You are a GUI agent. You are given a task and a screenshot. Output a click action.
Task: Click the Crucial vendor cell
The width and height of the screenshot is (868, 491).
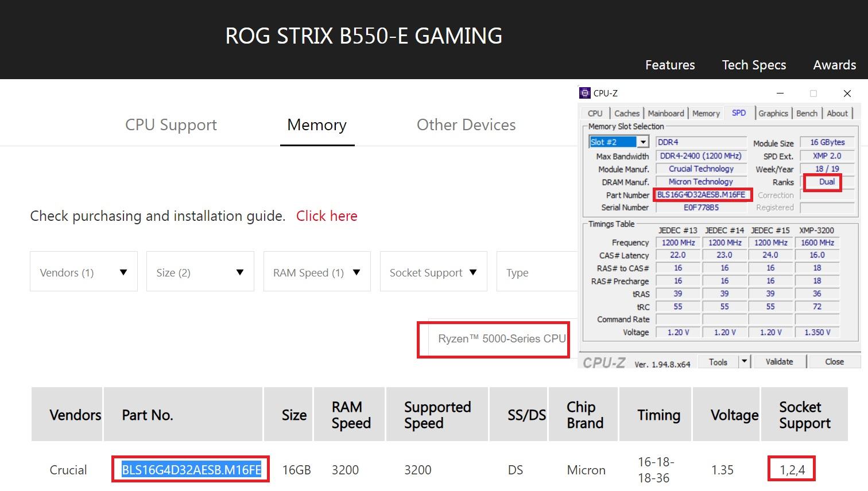[x=68, y=470]
